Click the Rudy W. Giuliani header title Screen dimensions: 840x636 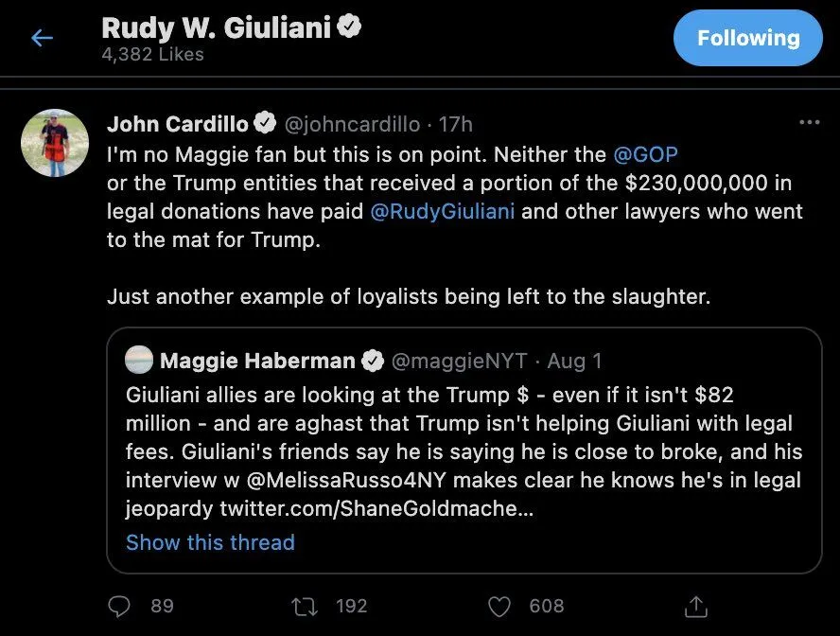(x=216, y=28)
